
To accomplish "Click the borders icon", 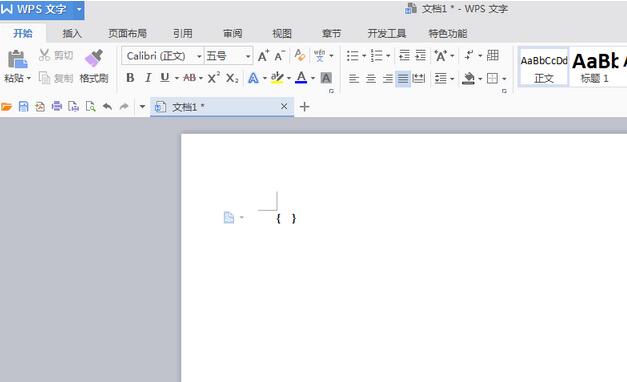I will 492,78.
